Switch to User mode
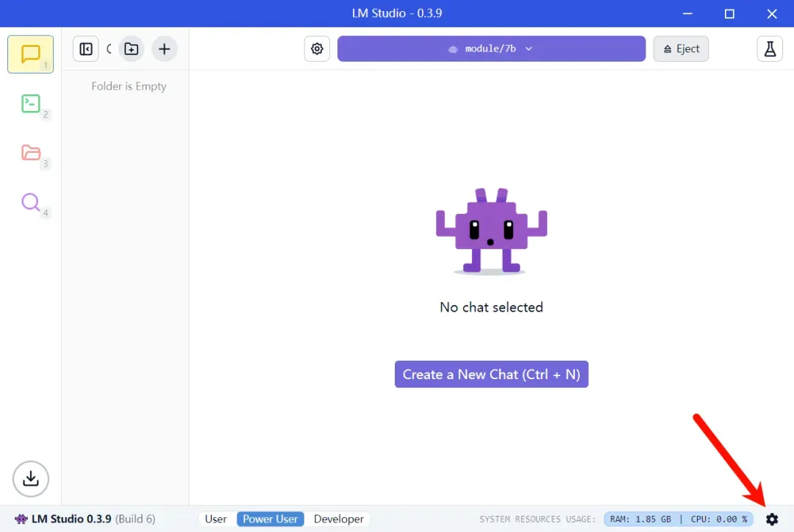Screen dimensions: 794x532 [x=215, y=519]
